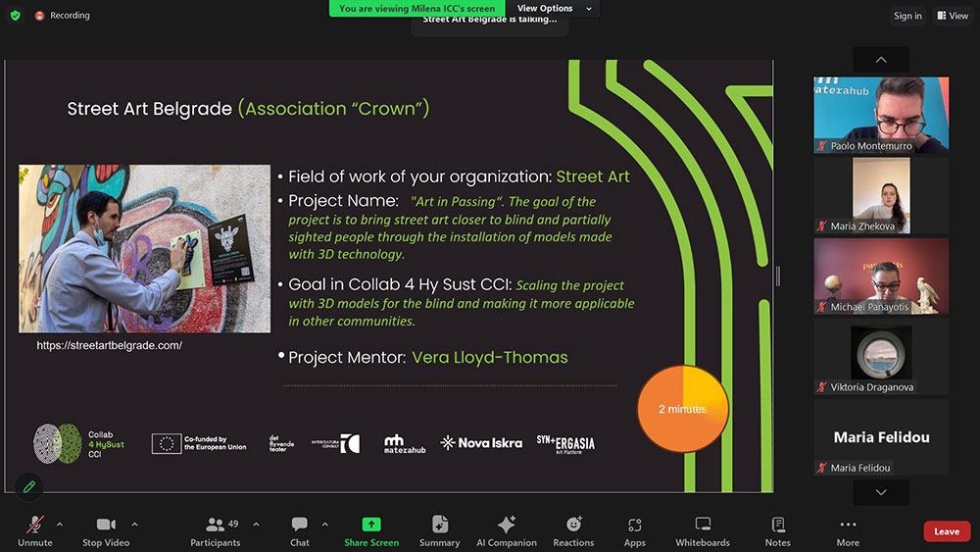Click the red Leave button
This screenshot has width=980, height=552.
946,531
